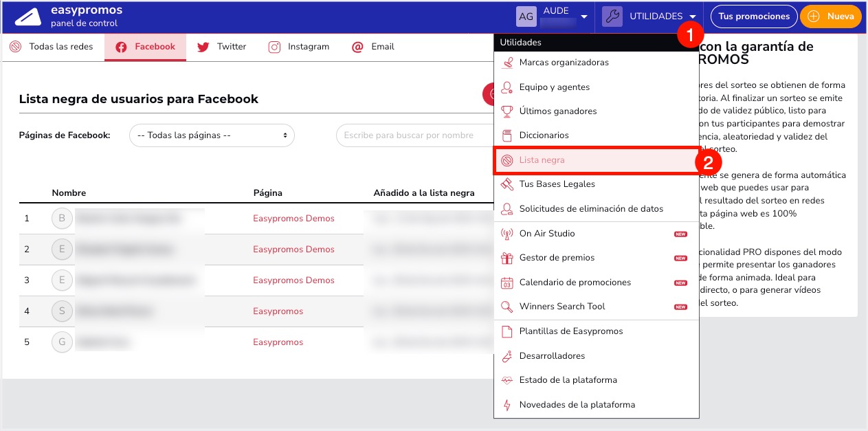
Task: Click the Últimos ganadores trophy icon
Action: point(507,111)
